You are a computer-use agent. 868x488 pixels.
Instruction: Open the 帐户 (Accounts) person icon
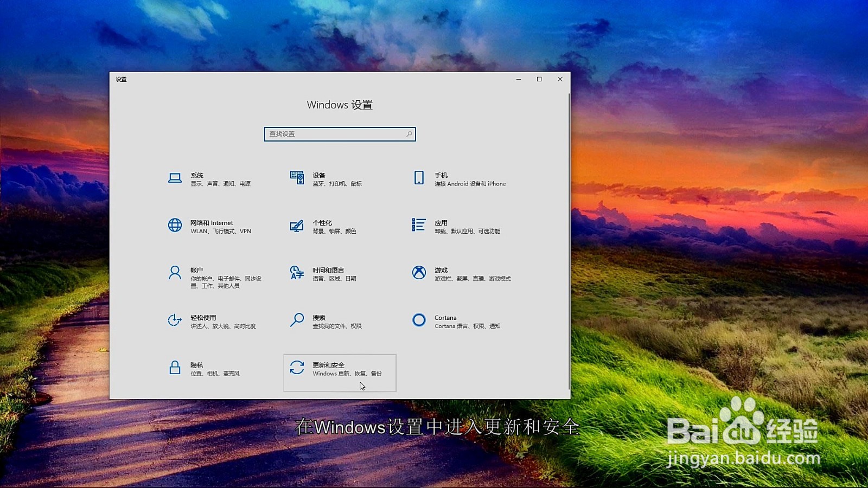(175, 273)
